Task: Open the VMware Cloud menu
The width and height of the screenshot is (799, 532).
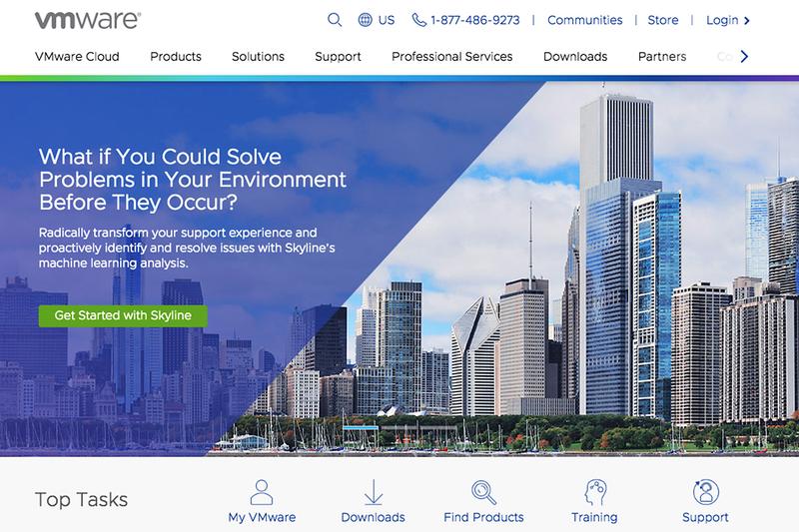Action: pos(76,57)
